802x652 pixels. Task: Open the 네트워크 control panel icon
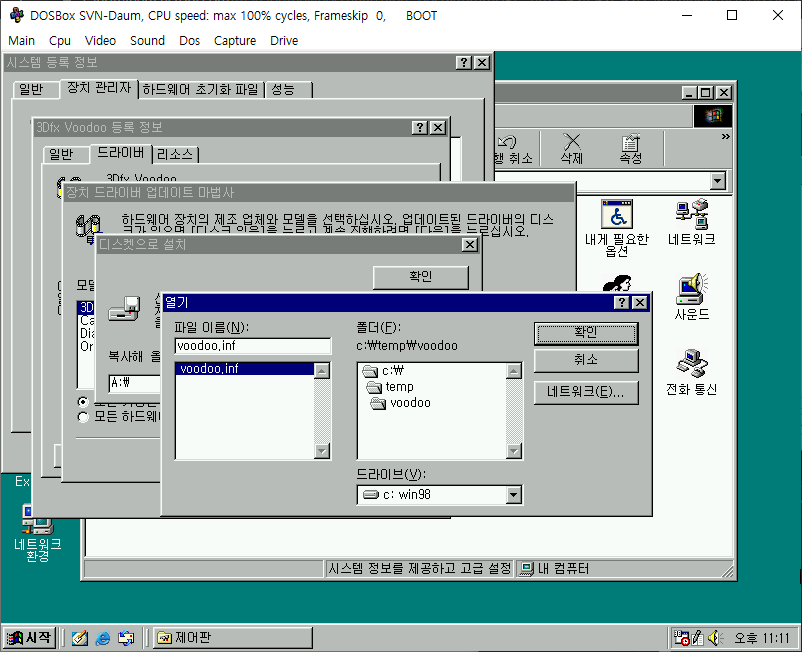pos(692,222)
